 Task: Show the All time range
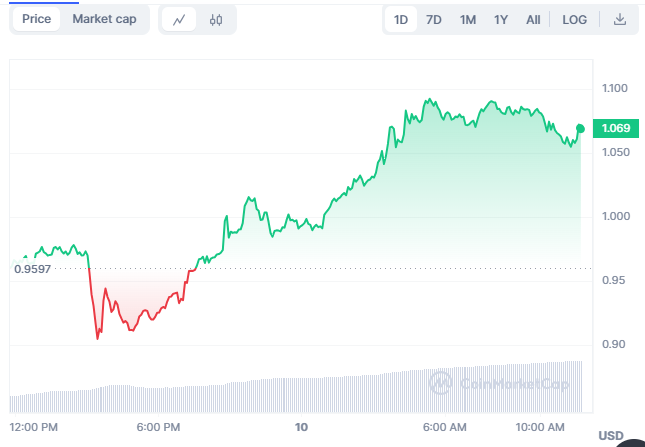pyautogui.click(x=533, y=19)
